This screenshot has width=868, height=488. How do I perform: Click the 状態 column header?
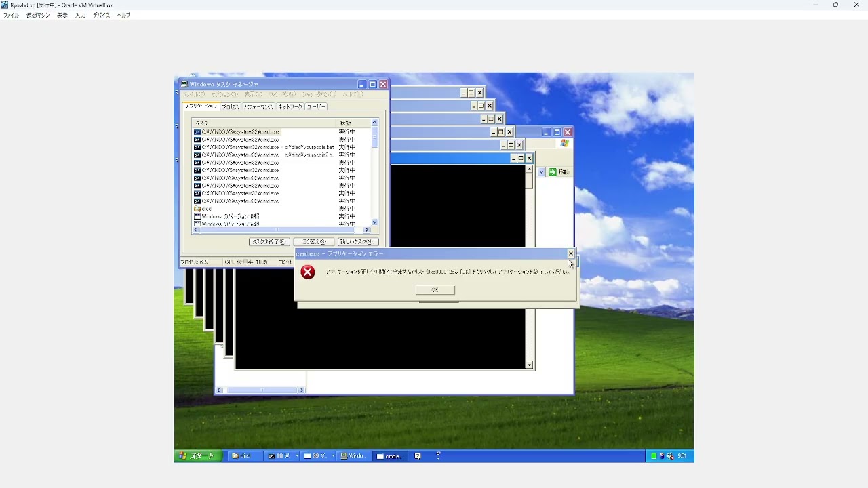point(354,123)
